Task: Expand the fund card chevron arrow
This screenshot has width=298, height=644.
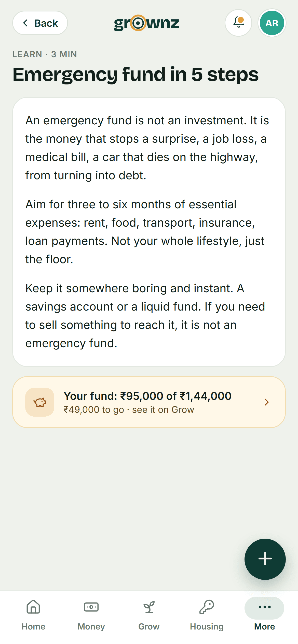Action: pos(266,402)
